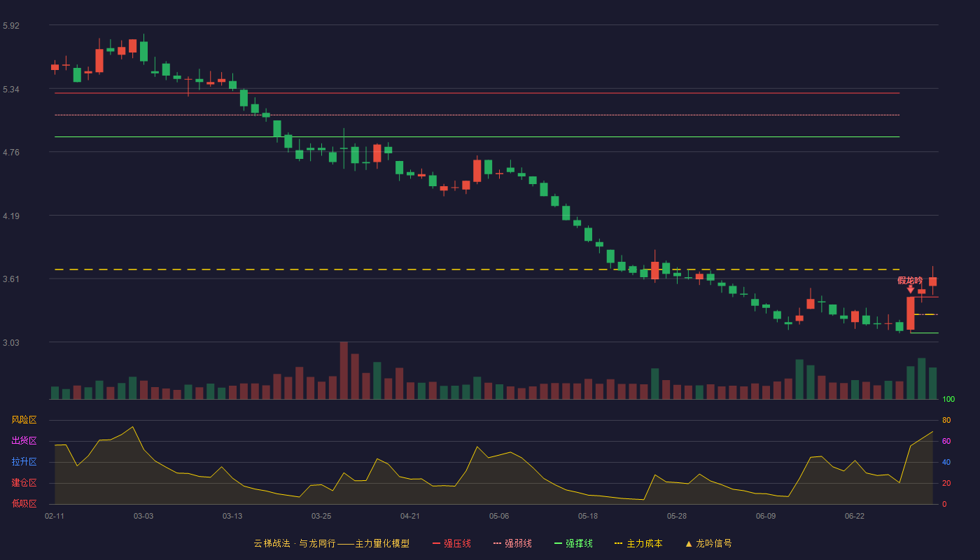Click the 假龙吟 red arrow marker
The image size is (980, 560).
[910, 289]
